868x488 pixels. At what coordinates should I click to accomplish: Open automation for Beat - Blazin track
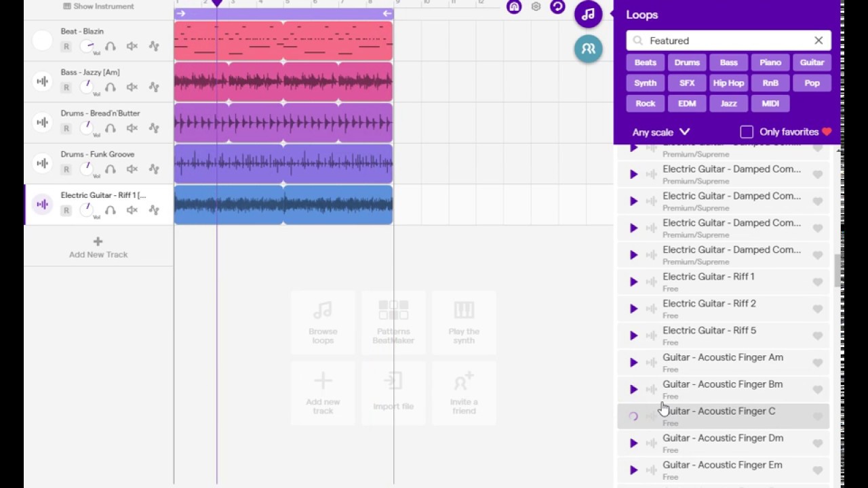click(154, 47)
